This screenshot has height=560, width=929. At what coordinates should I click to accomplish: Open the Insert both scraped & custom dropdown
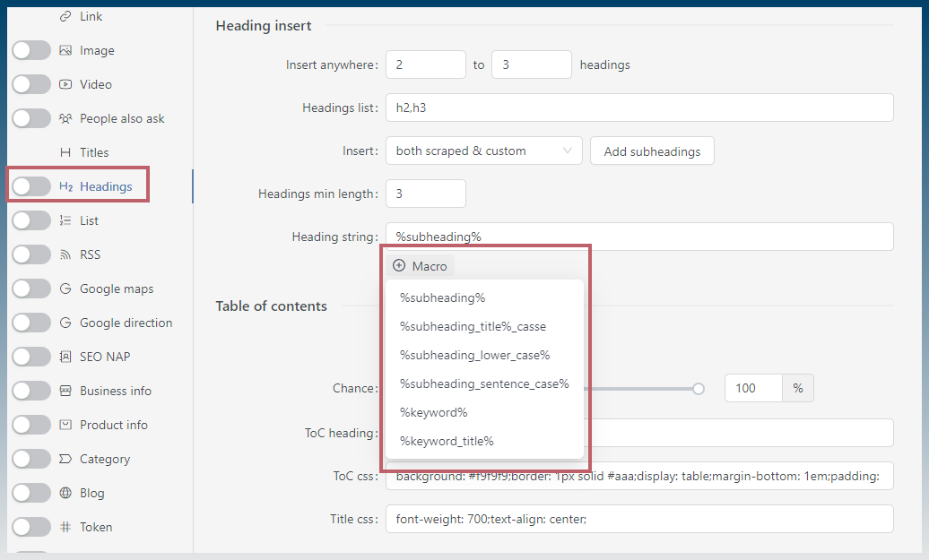point(484,151)
